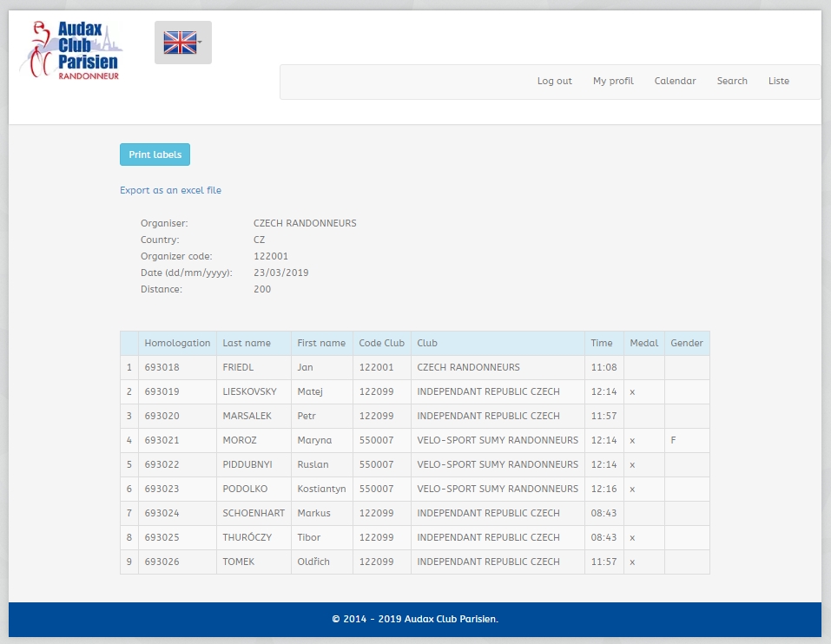Click the Gender column header
Screen dimensions: 831x644
point(687,344)
